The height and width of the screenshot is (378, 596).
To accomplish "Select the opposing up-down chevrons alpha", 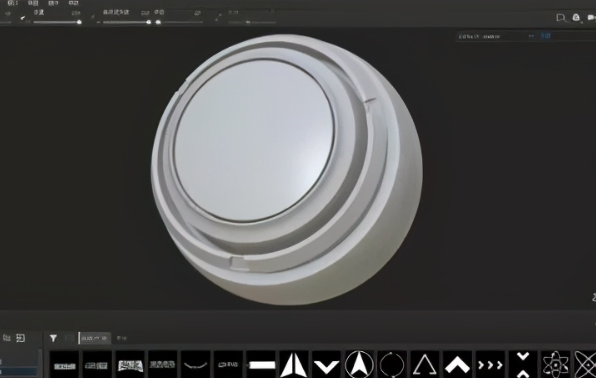I will point(523,365).
